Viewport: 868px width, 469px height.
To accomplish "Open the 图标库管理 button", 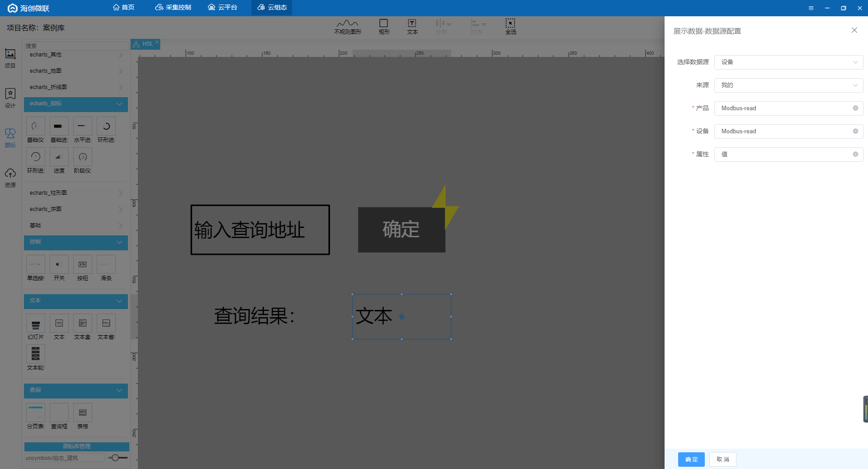I will pyautogui.click(x=76, y=446).
